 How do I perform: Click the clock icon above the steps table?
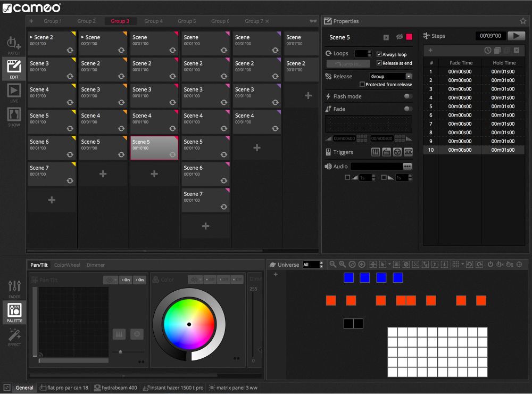[x=487, y=50]
